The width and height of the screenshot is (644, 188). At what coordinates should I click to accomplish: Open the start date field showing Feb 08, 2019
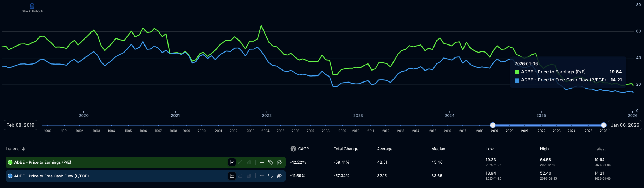coord(20,125)
